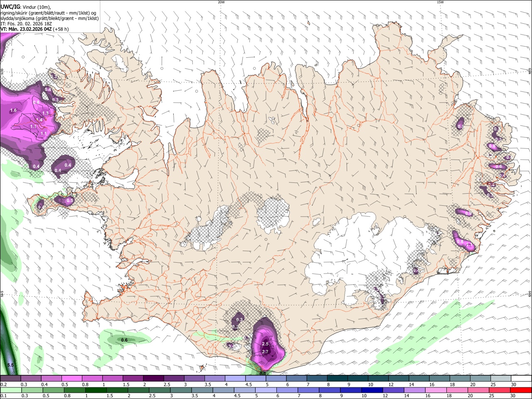Pick the bottom-row legend swatch starting at 9
Screen dimensions: 532x399
click(351, 390)
